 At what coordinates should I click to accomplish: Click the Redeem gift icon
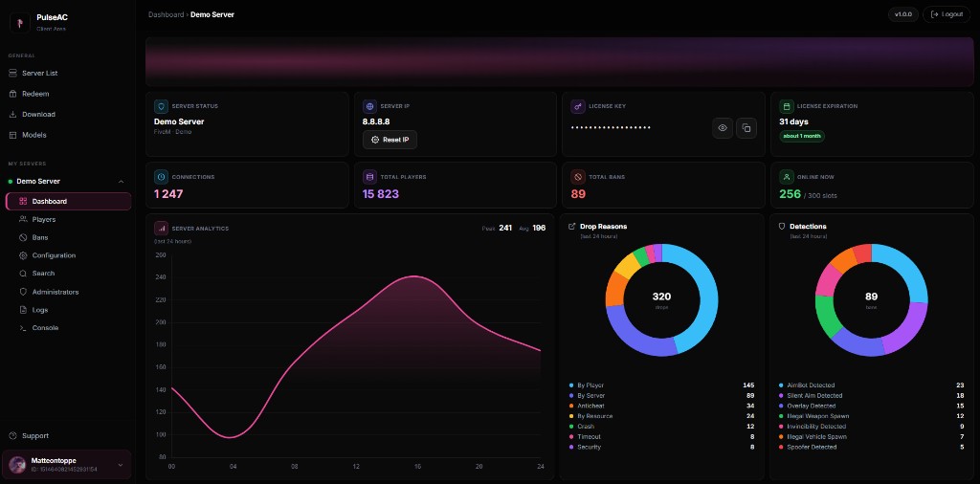pos(13,94)
